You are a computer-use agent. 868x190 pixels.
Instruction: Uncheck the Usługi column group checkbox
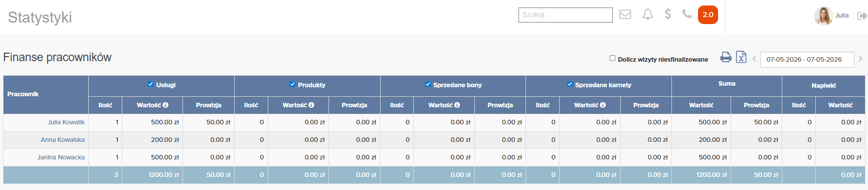[x=150, y=84]
